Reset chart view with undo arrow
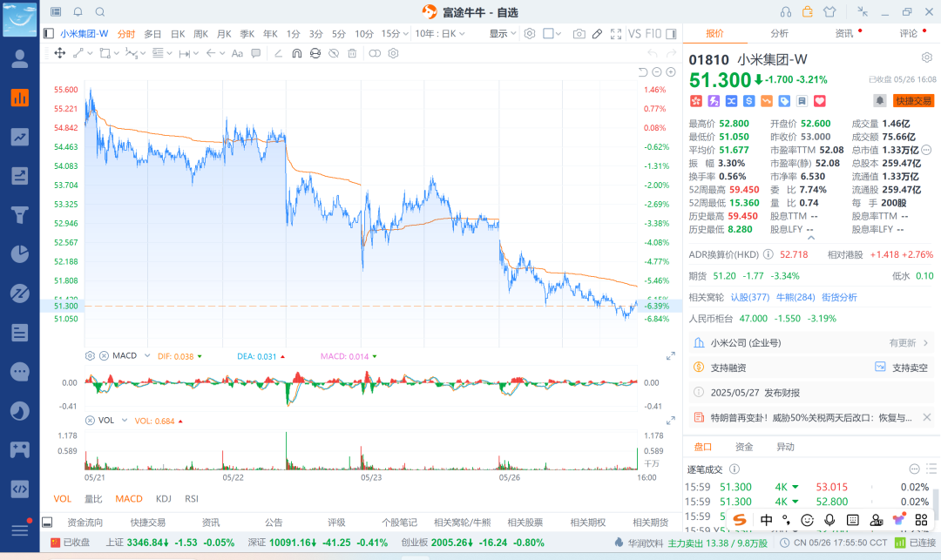The height and width of the screenshot is (560, 941). [x=643, y=72]
